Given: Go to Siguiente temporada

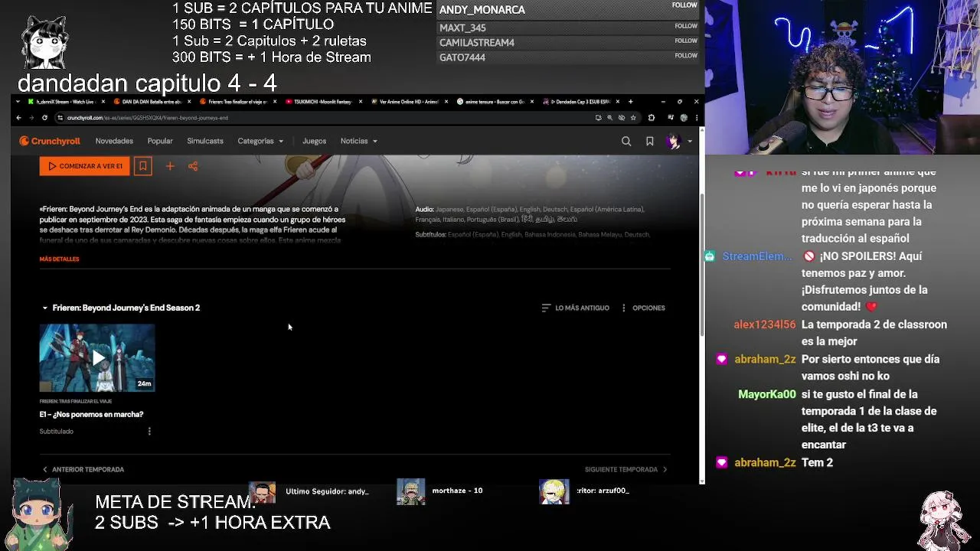Looking at the screenshot, I should click(626, 469).
